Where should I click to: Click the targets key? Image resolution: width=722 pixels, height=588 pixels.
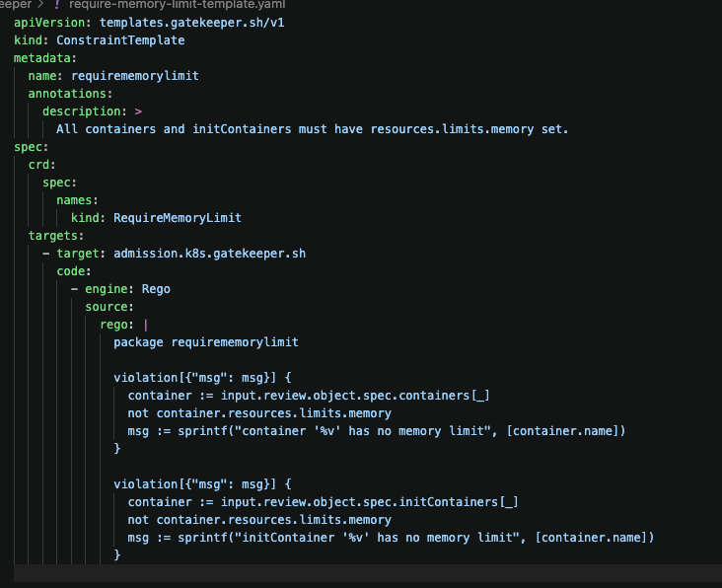pos(52,236)
